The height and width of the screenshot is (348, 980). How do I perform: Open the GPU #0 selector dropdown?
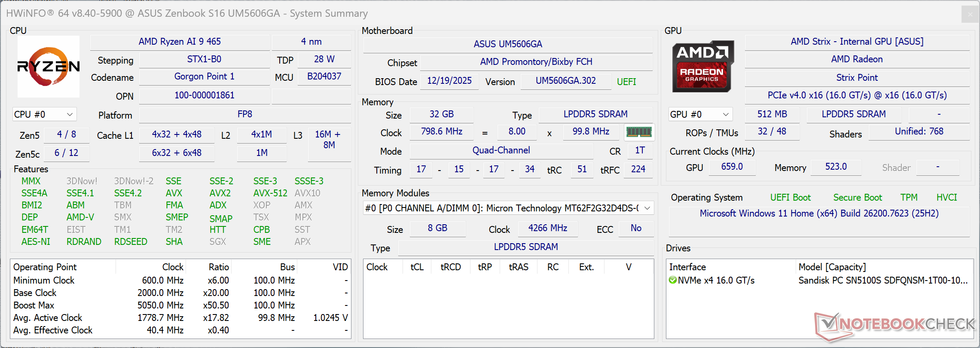[700, 115]
